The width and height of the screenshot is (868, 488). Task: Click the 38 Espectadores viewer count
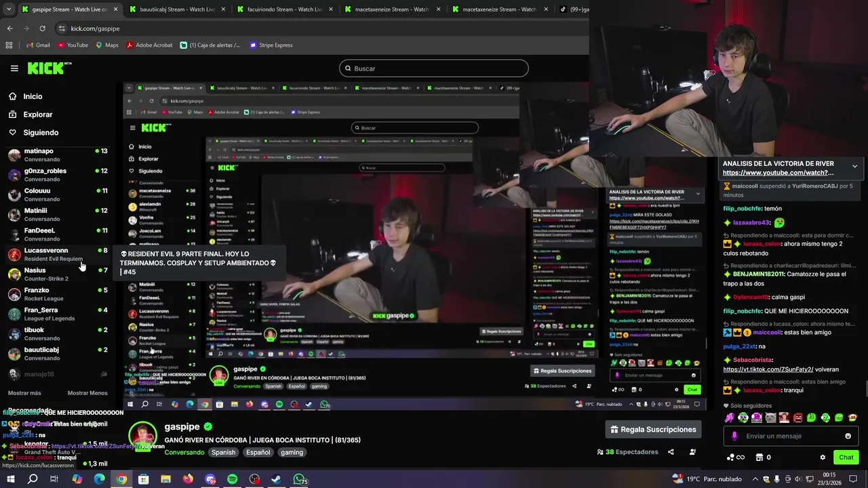627,452
